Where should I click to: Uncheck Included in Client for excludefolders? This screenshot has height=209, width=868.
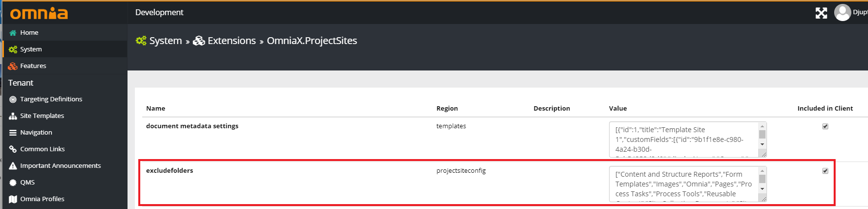[825, 171]
